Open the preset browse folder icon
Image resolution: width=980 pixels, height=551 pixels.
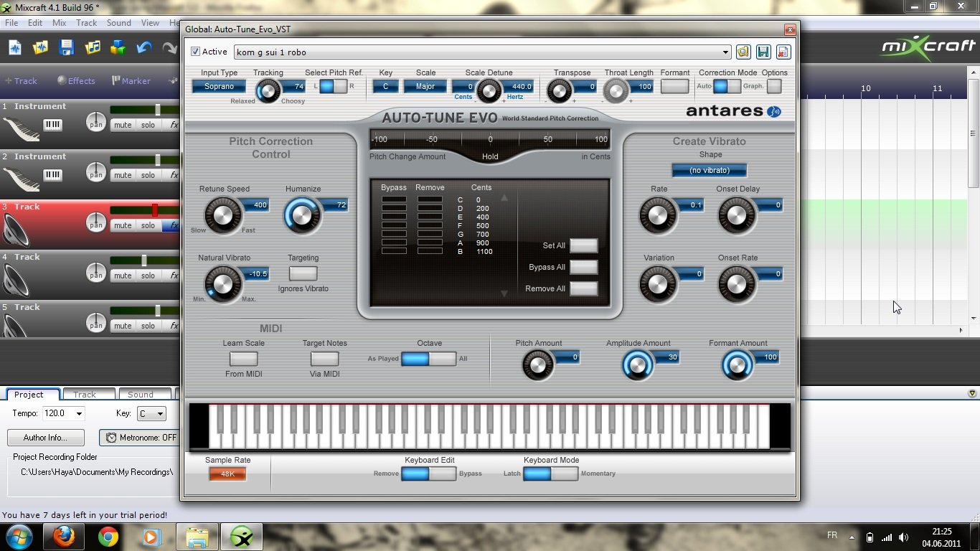click(743, 52)
